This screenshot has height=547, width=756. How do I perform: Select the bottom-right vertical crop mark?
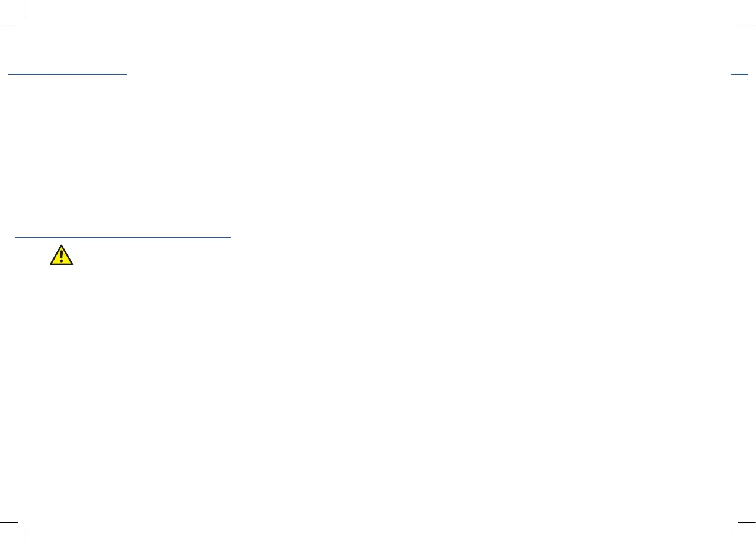[731, 538]
